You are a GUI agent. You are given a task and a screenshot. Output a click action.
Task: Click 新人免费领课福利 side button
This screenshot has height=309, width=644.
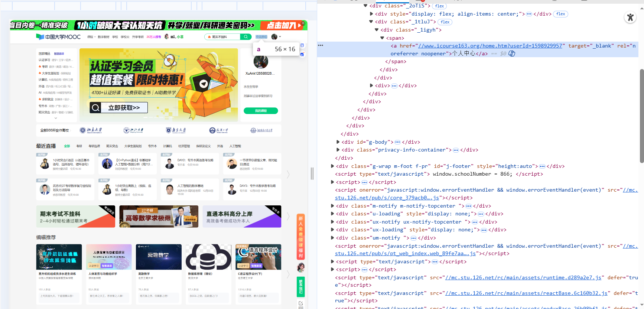(x=301, y=237)
